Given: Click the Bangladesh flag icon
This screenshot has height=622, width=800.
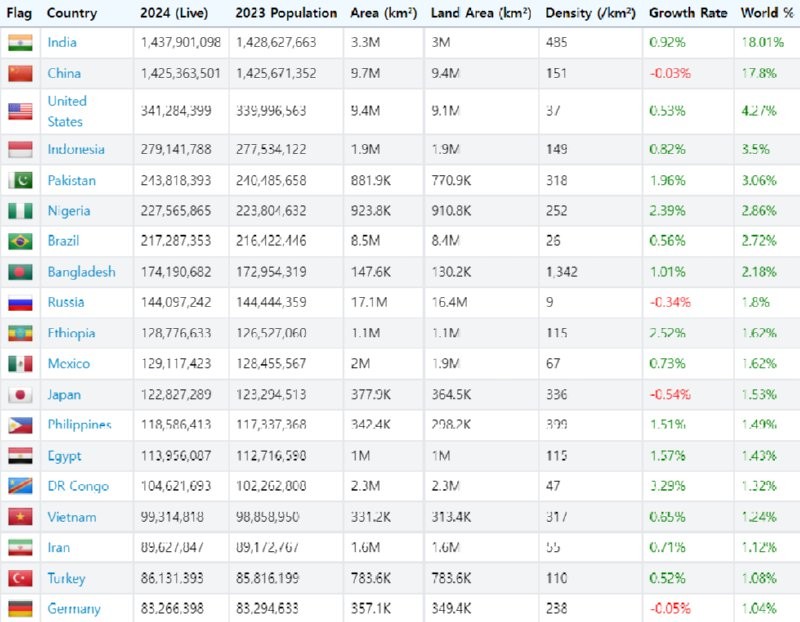Looking at the screenshot, I should pos(20,272).
